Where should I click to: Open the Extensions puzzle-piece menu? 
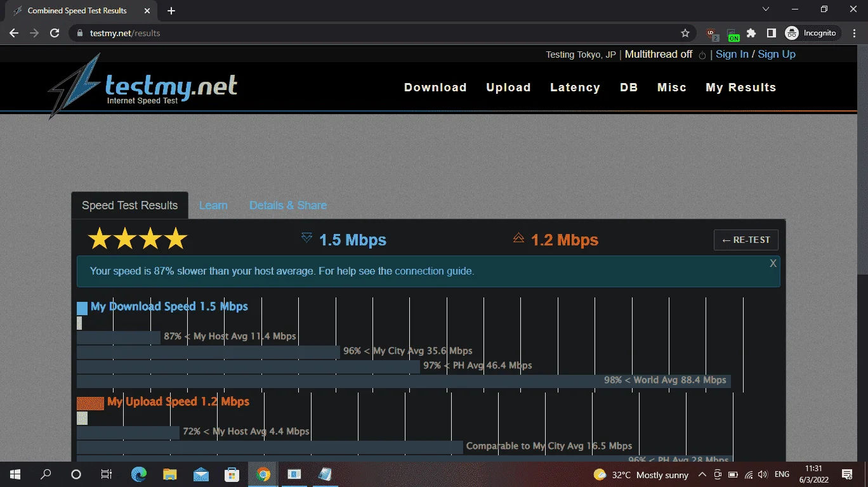[x=752, y=33]
